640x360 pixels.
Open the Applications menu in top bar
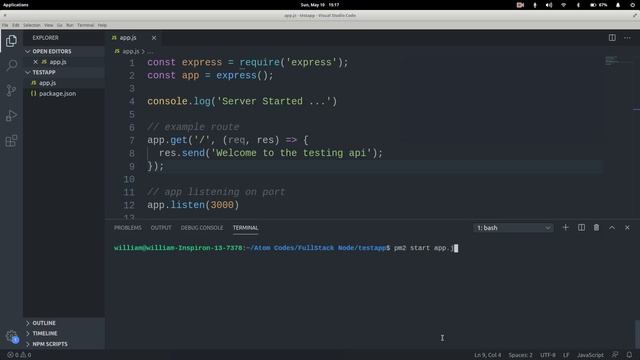click(16, 5)
